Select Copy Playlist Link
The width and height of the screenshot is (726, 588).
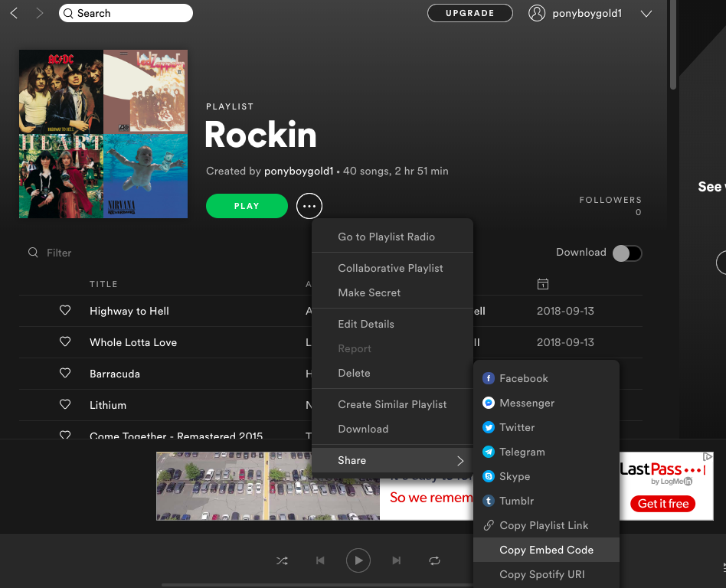[x=546, y=525]
